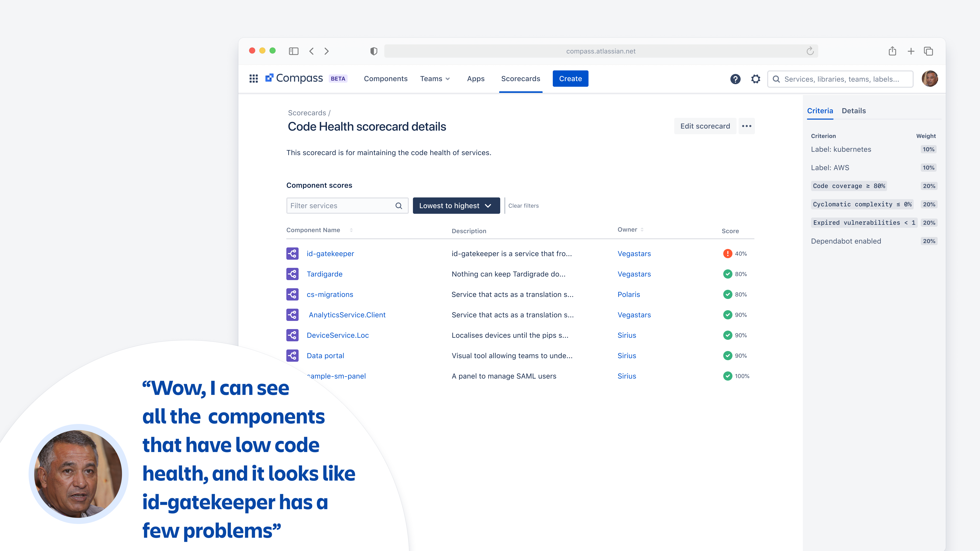Open the help question mark icon

pyautogui.click(x=735, y=79)
